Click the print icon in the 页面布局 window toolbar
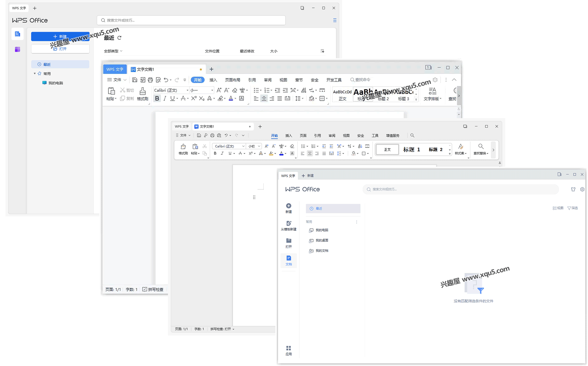 click(x=150, y=80)
